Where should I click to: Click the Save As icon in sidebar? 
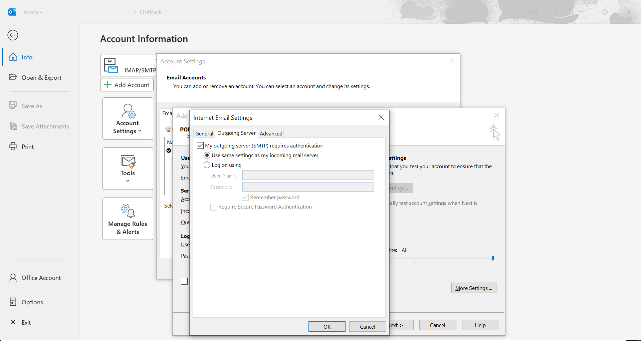tap(13, 105)
